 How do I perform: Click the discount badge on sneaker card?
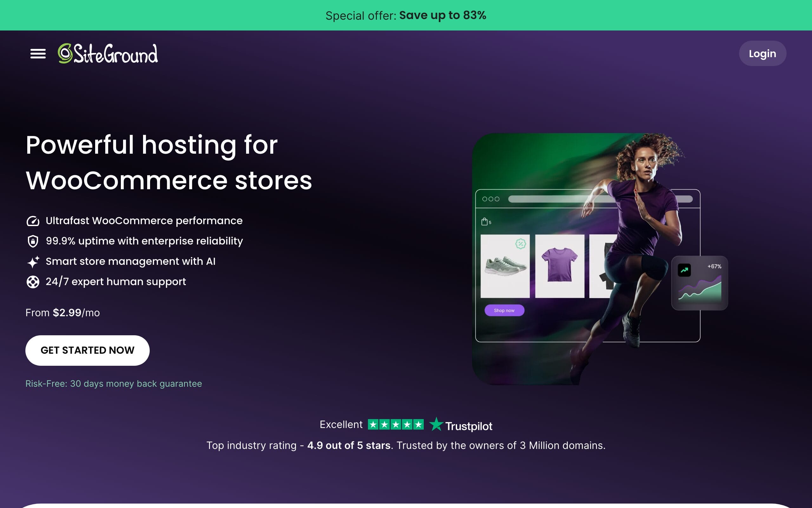click(521, 244)
